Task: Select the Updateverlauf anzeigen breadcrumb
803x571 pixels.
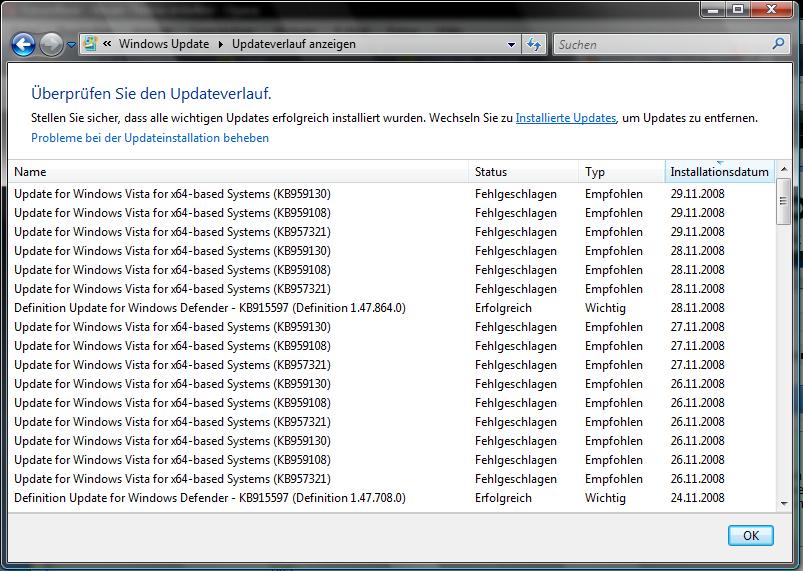Action: (x=293, y=44)
